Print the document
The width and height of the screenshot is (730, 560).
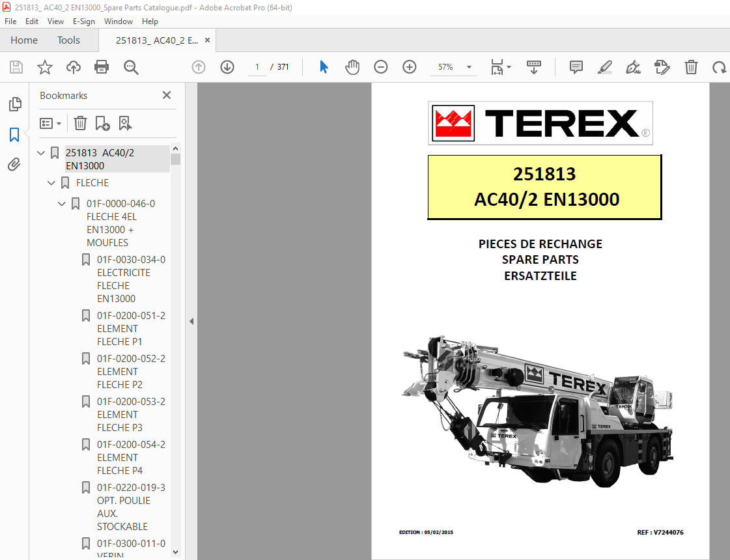pos(102,67)
